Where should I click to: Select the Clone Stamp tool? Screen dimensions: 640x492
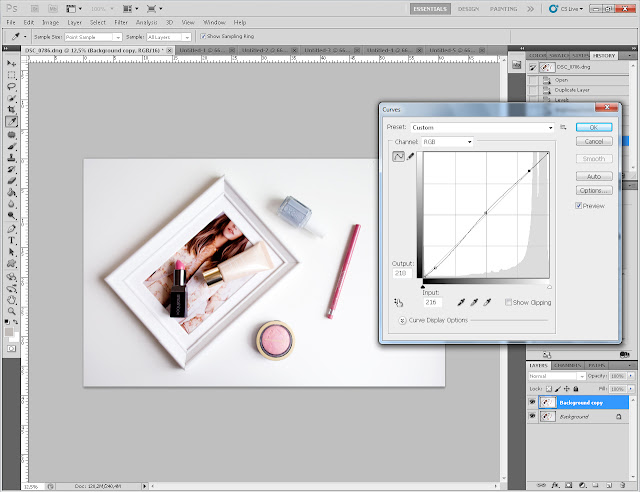click(11, 158)
